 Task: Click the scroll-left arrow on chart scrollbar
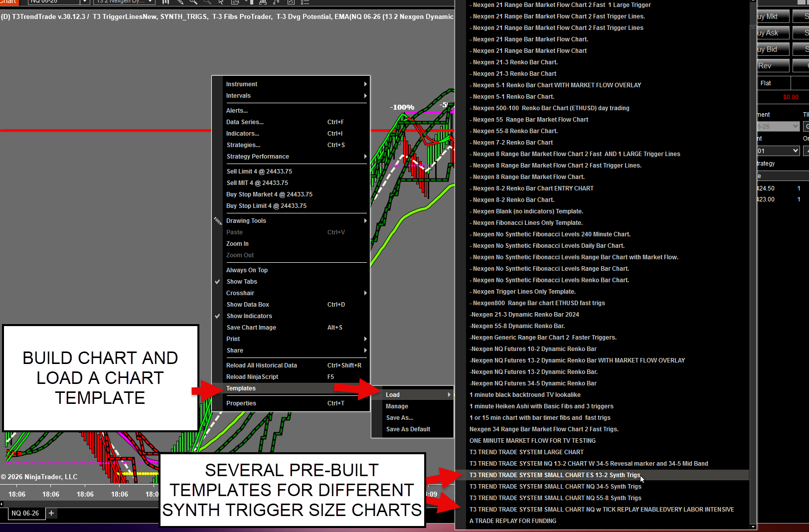point(2,504)
